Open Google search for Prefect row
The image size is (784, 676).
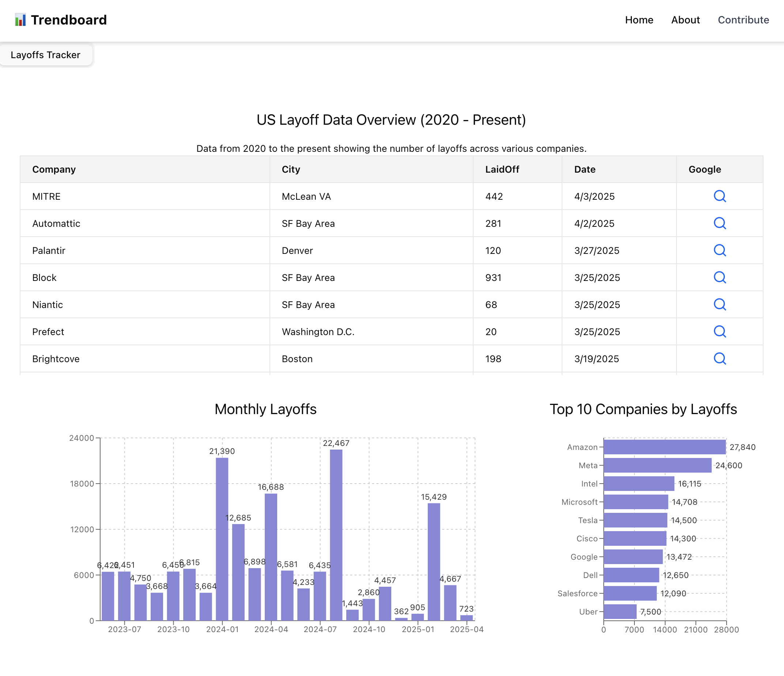pyautogui.click(x=720, y=331)
